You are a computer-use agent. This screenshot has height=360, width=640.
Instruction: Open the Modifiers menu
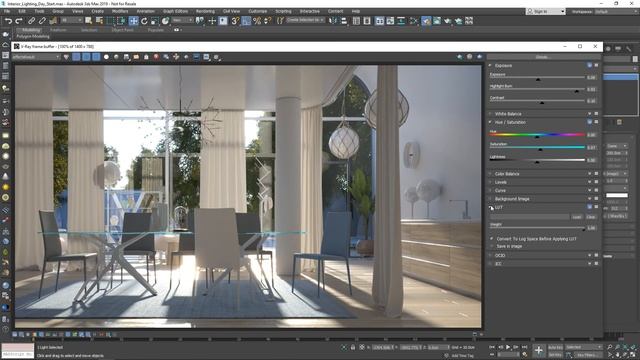(x=120, y=11)
